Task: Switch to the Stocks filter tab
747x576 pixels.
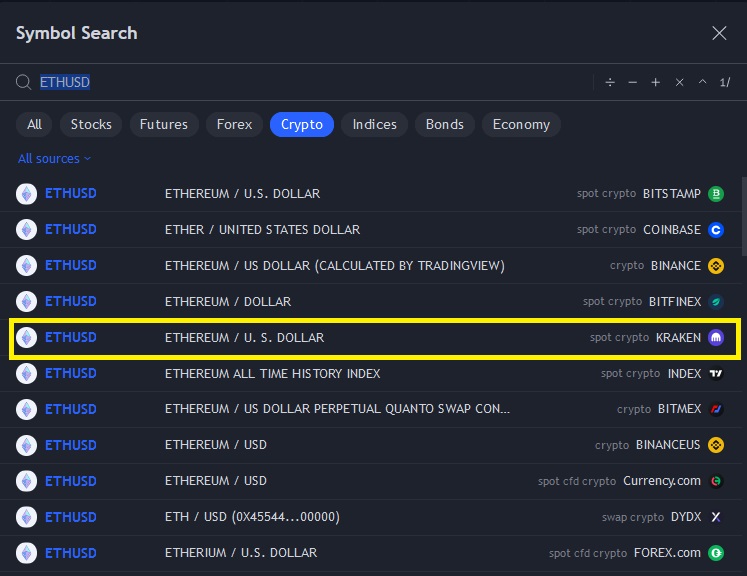Action: point(91,124)
